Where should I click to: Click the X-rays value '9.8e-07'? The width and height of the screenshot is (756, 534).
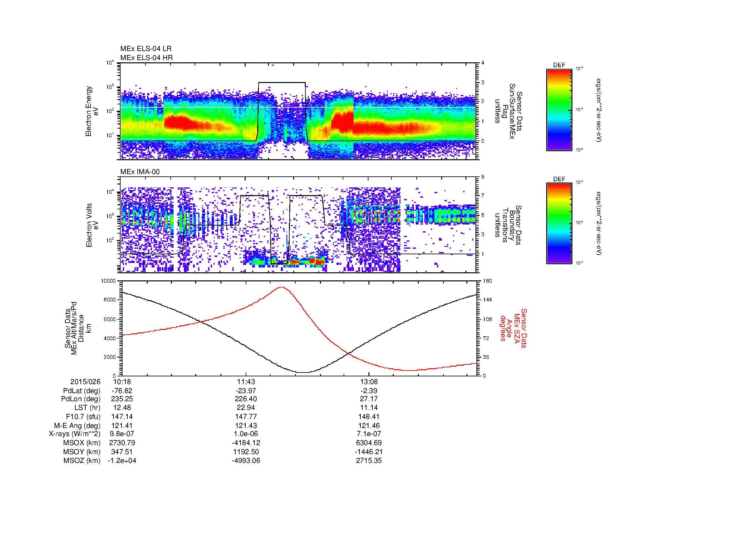pos(122,434)
